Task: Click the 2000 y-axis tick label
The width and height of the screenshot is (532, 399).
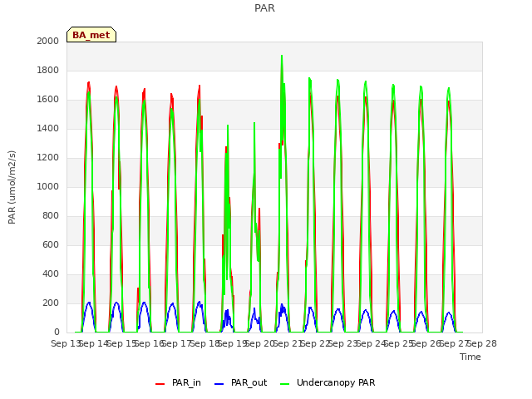Action: pyautogui.click(x=48, y=41)
